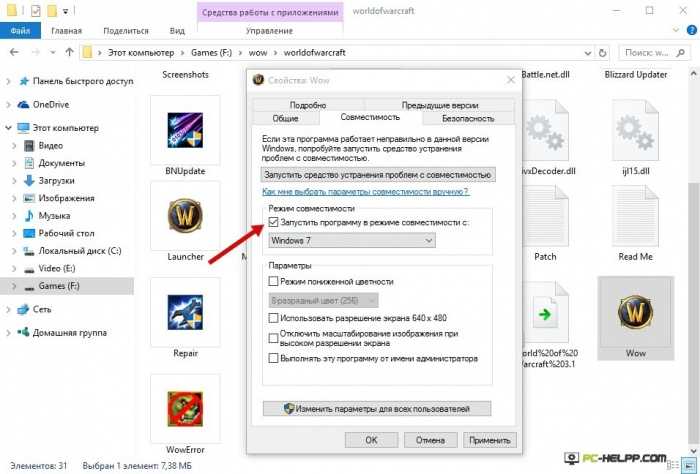This screenshot has width=700, height=474.
Task: Expand Панель быстрого доступа tree node
Action: point(8,81)
